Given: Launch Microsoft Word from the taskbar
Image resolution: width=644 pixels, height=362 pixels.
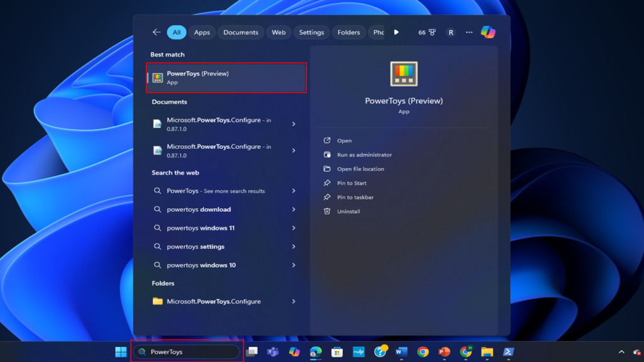Looking at the screenshot, I should click(401, 352).
